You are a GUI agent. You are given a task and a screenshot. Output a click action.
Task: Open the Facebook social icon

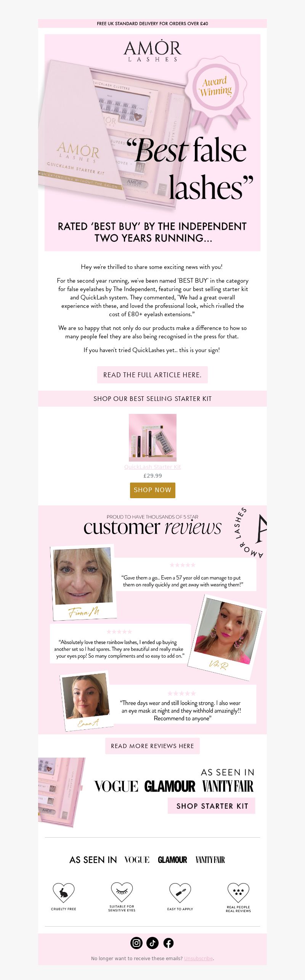pos(169,943)
